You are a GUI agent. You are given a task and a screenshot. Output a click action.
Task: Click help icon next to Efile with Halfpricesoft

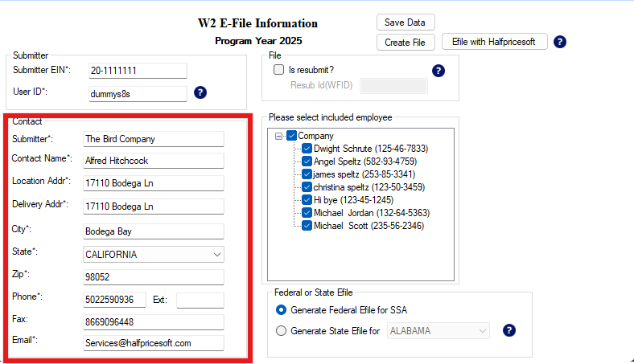(560, 42)
